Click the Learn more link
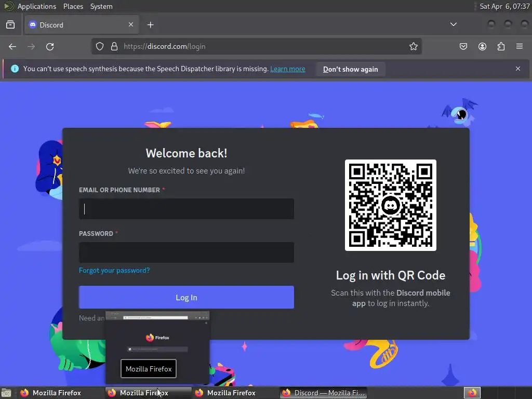The image size is (532, 399). point(288,69)
